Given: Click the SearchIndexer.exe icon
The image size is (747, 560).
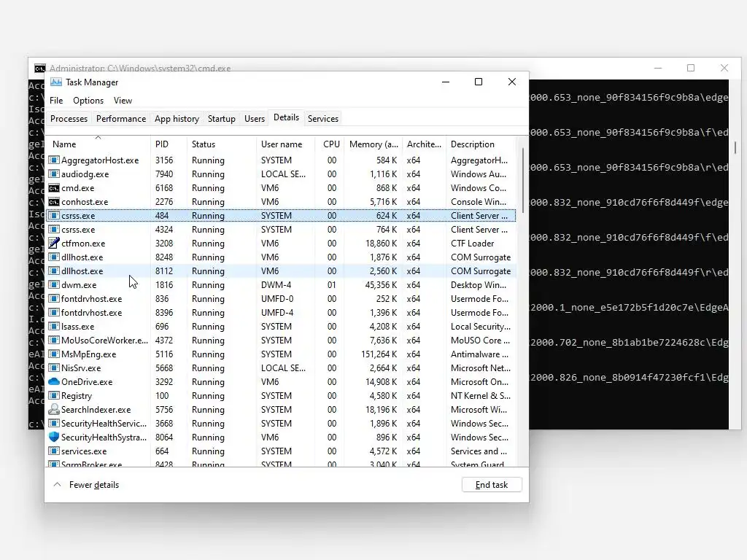Looking at the screenshot, I should (54, 409).
